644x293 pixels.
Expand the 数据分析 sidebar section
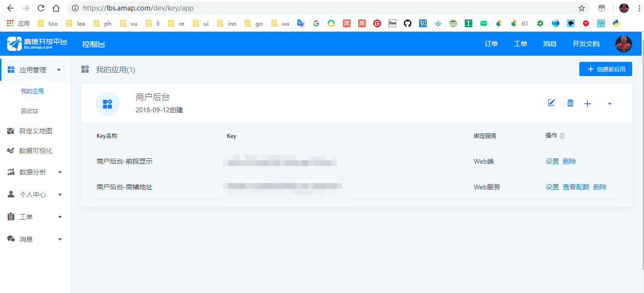(x=35, y=172)
